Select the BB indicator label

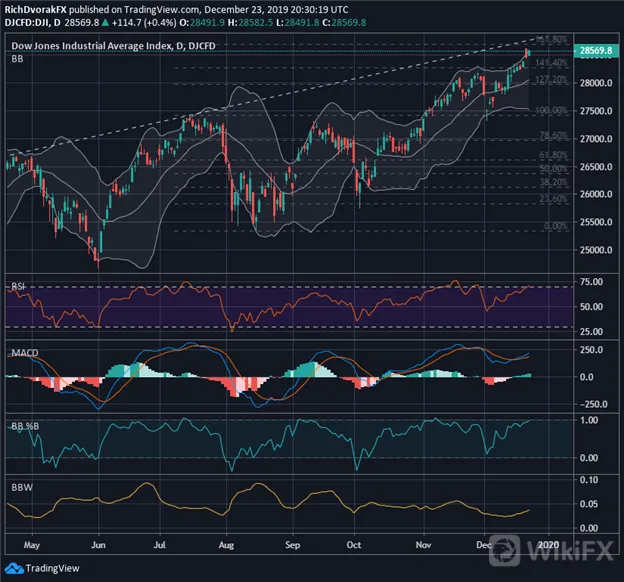point(18,59)
